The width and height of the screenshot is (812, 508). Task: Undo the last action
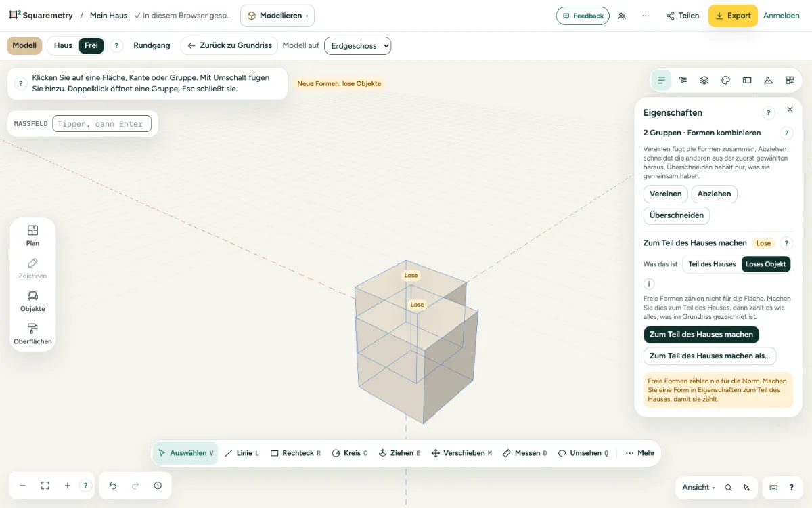[x=113, y=486]
